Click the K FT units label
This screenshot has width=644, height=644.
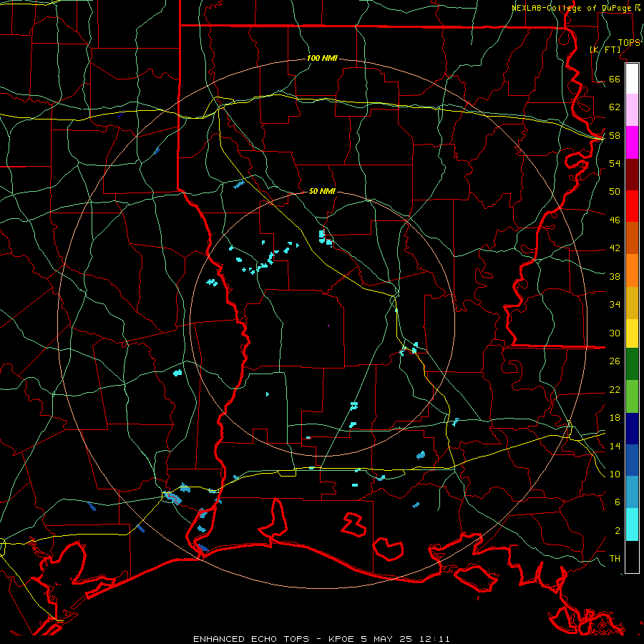pos(605,50)
